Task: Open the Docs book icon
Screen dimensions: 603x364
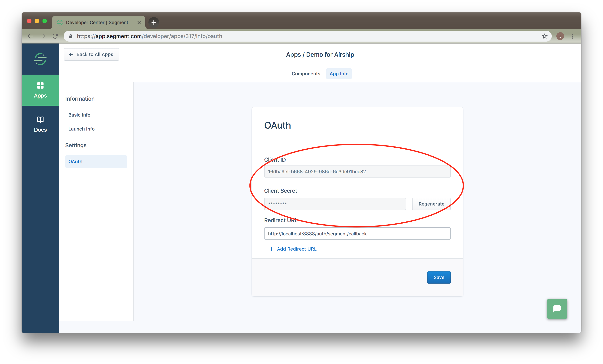Action: pos(40,120)
